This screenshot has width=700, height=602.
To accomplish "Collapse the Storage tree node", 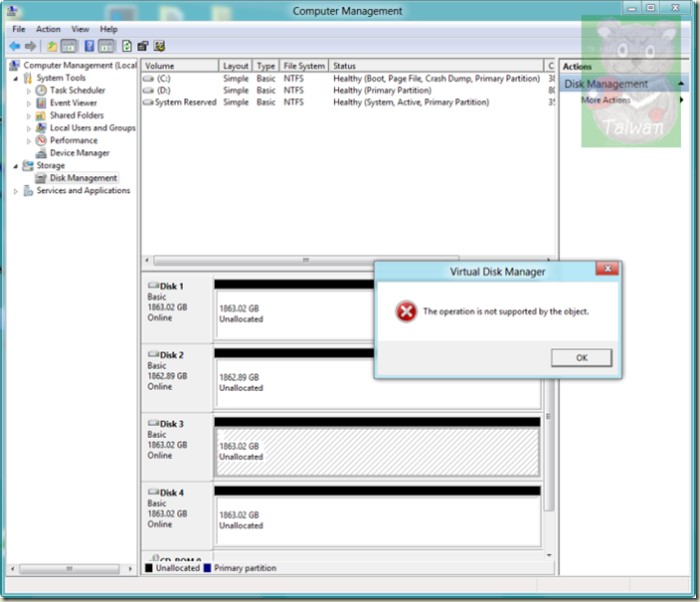I will [16, 166].
